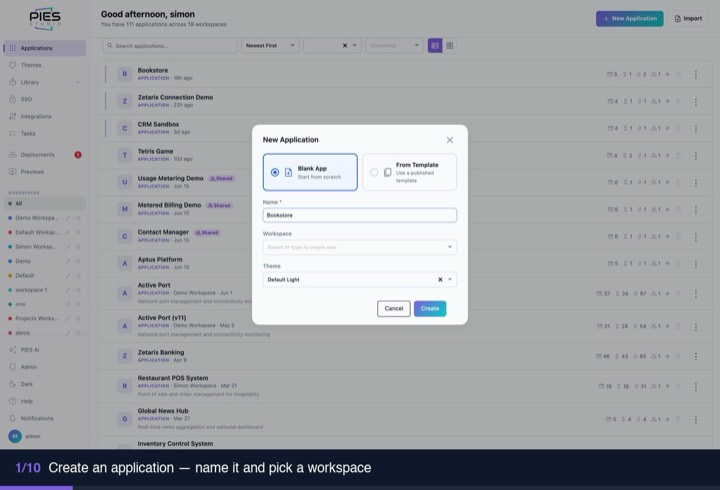Open Applications in the sidebar
The width and height of the screenshot is (720, 490).
click(45, 48)
